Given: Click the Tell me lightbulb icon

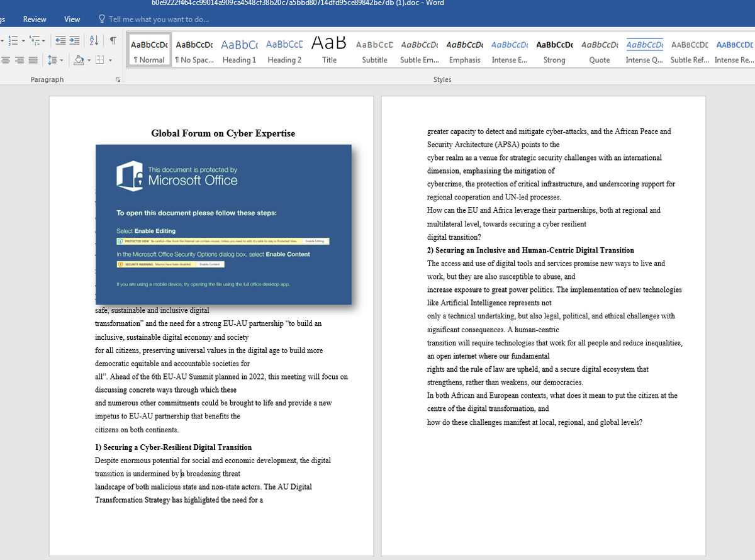Looking at the screenshot, I should click(103, 20).
